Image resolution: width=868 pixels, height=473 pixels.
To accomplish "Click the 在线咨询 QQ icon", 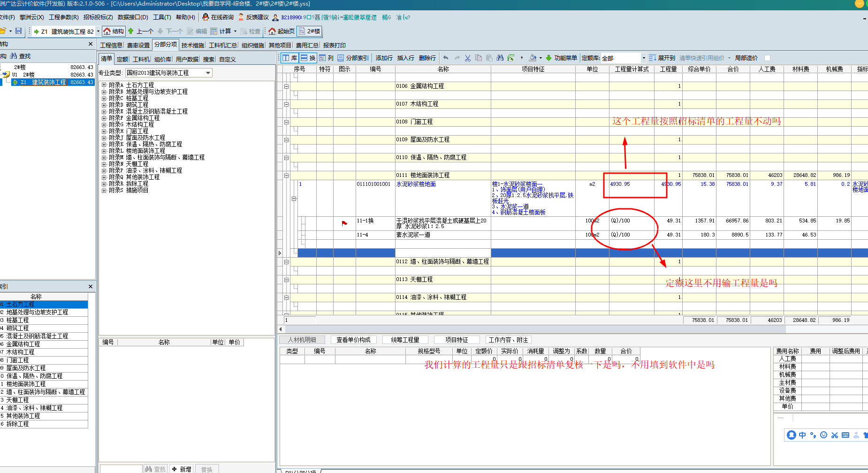I will 206,17.
